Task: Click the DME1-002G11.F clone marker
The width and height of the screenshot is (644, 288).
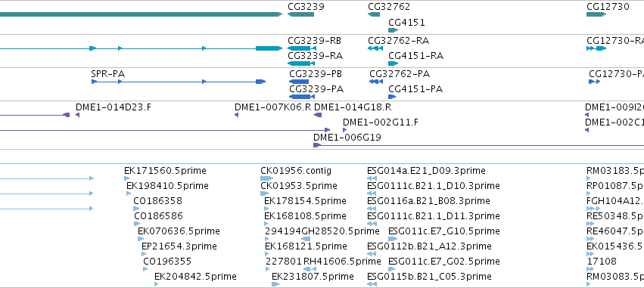Action: [x=344, y=130]
